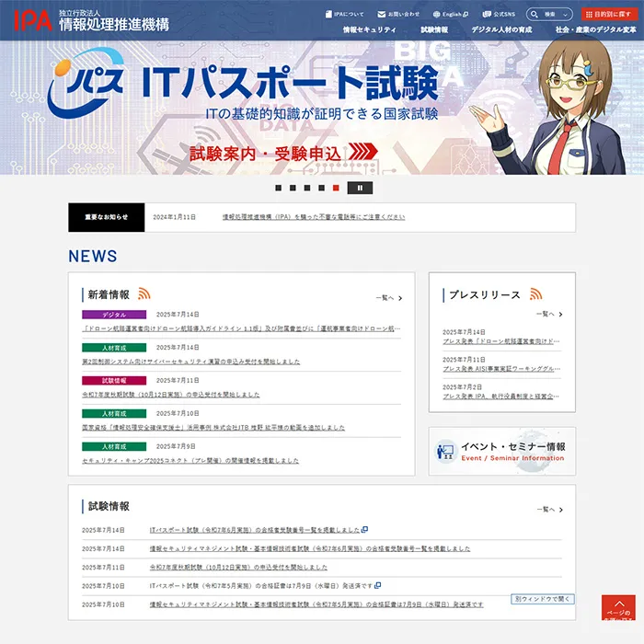Open 情報セキュリティ menu

tap(370, 29)
